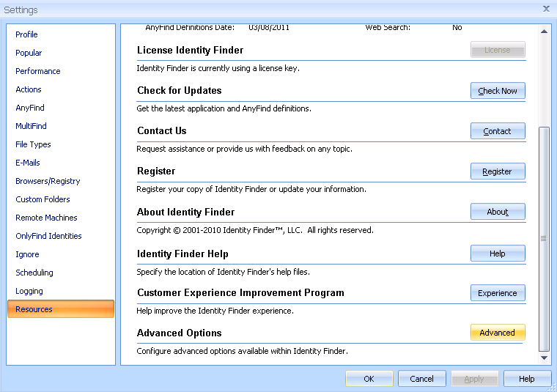Screen dimensions: 557x392
Task: Click the Register button
Action: [x=498, y=171]
